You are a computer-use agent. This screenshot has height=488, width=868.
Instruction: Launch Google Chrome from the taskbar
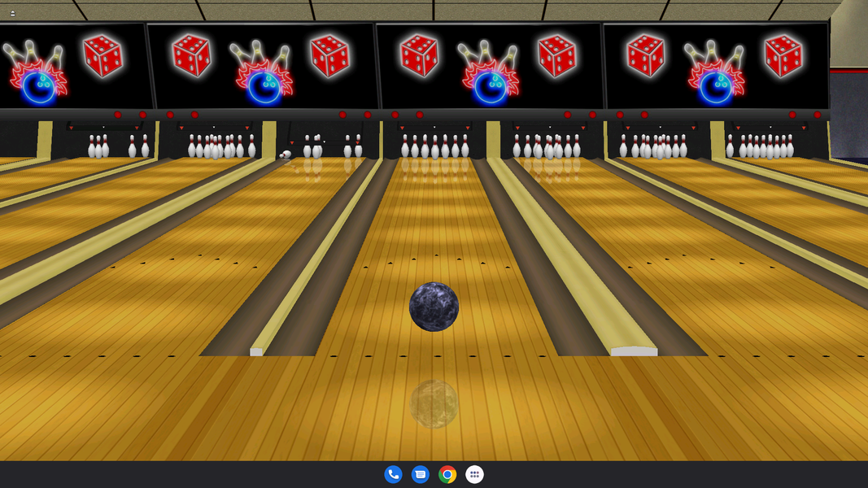click(x=447, y=474)
